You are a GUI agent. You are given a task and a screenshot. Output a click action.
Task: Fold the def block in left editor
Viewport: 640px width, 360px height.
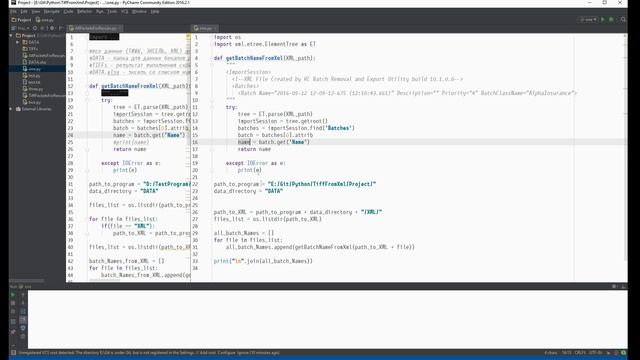87,86
